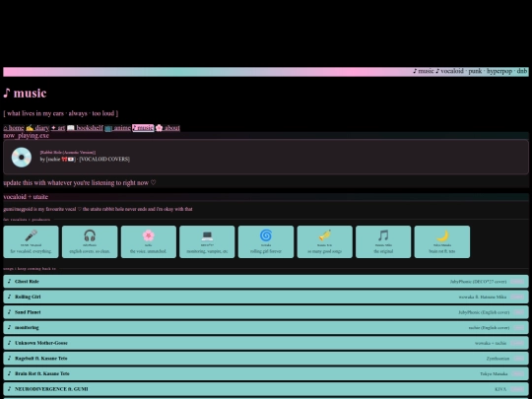Click the 'update this with whatever' note
Screen dimensions: 532x399
coord(80,183)
